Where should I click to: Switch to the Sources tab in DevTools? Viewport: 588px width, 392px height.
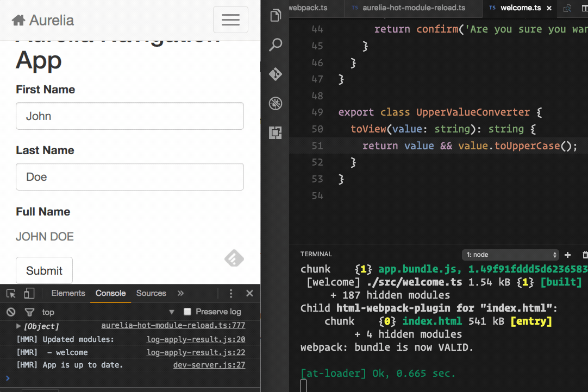[x=151, y=293]
